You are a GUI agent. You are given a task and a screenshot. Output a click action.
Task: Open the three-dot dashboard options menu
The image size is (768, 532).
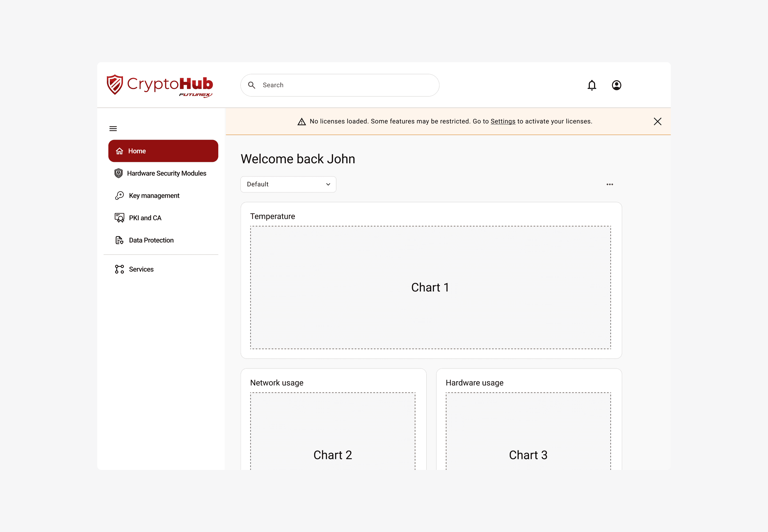[x=610, y=184]
